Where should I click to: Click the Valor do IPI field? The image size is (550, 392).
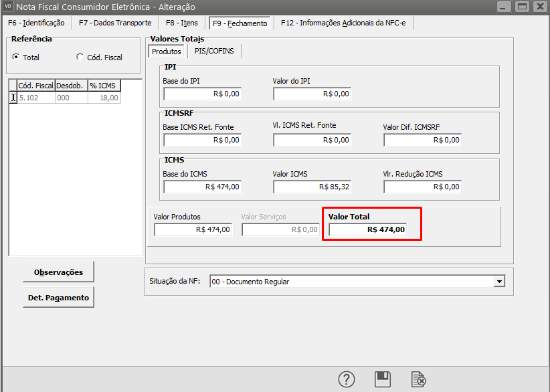click(311, 94)
